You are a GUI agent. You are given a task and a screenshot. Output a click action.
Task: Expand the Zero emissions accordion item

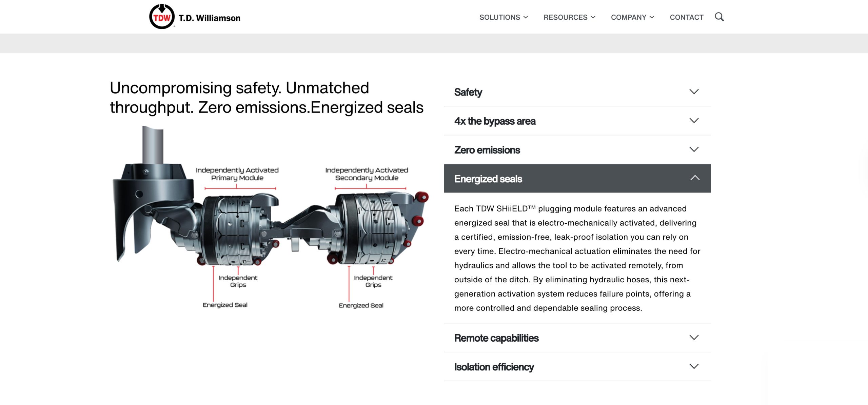click(x=577, y=150)
